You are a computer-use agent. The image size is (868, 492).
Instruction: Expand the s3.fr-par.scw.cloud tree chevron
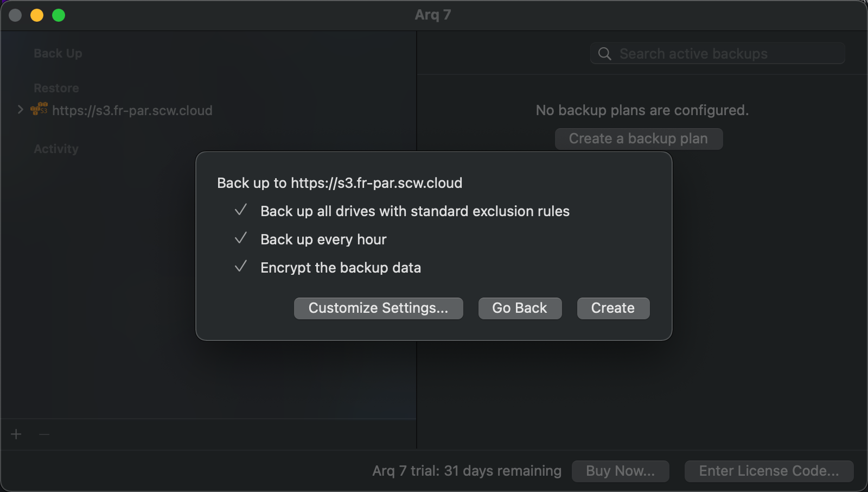tap(20, 110)
